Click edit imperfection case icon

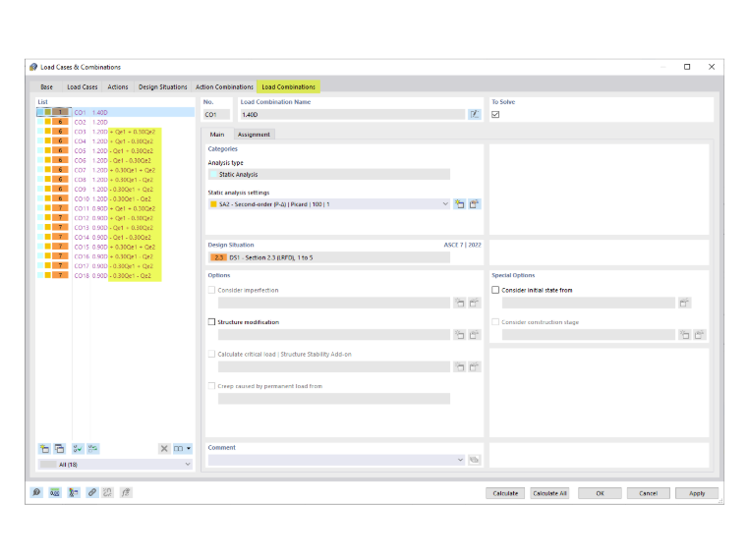point(474,303)
